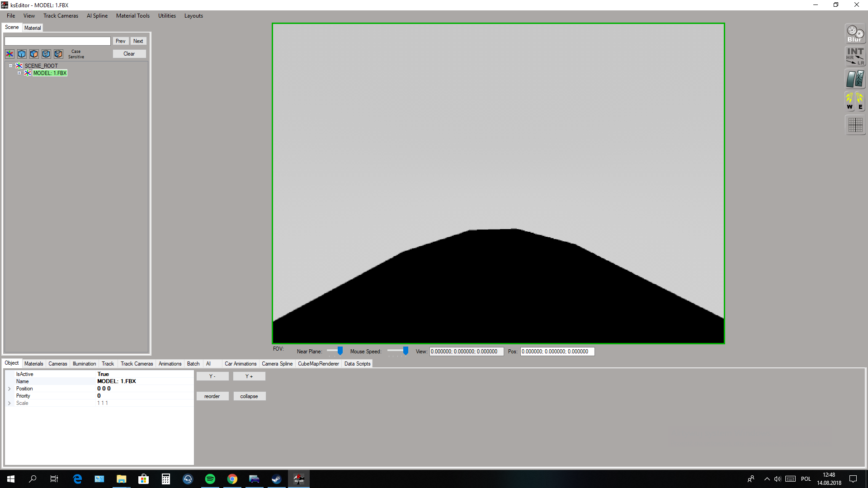868x488 pixels.
Task: Click the Next search button
Action: (x=138, y=41)
